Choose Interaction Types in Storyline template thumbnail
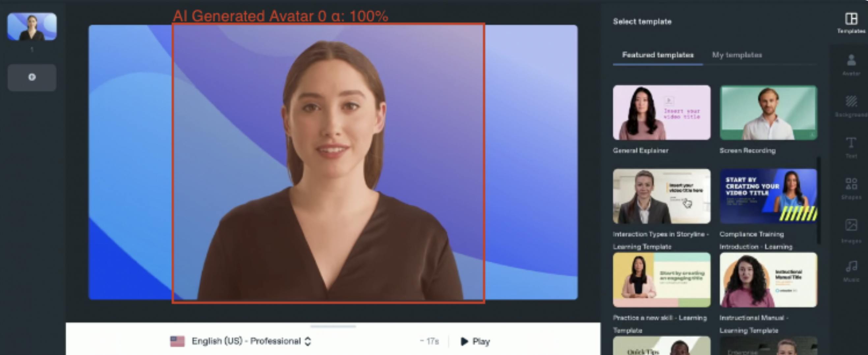Screen dimensions: 868x355 (x=661, y=196)
